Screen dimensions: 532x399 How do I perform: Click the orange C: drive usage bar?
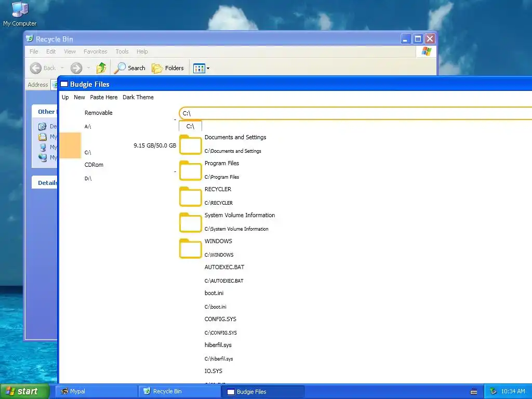70,145
